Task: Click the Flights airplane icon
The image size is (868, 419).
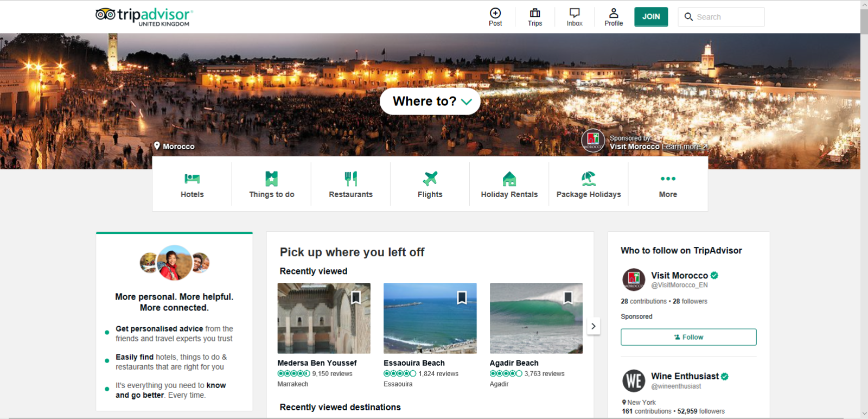Action: coord(430,178)
